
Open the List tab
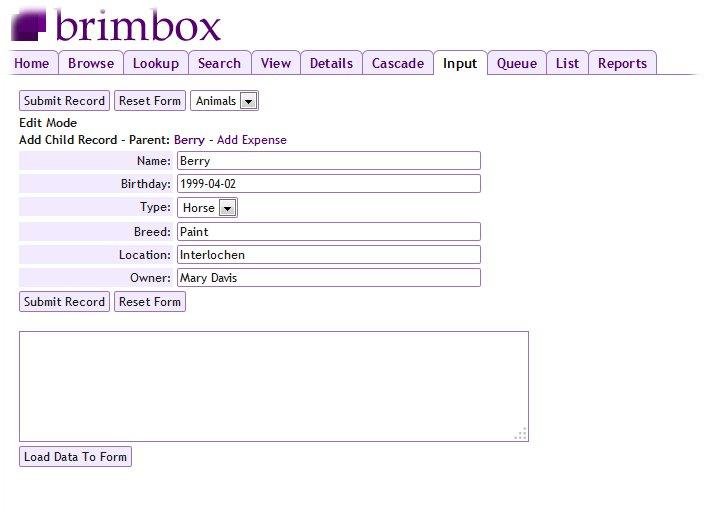[x=567, y=63]
